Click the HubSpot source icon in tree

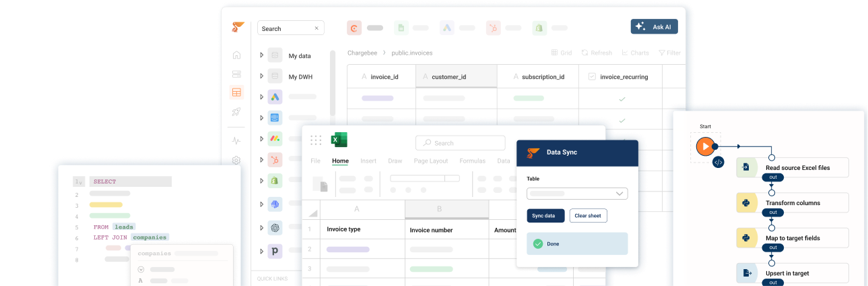coord(275,160)
